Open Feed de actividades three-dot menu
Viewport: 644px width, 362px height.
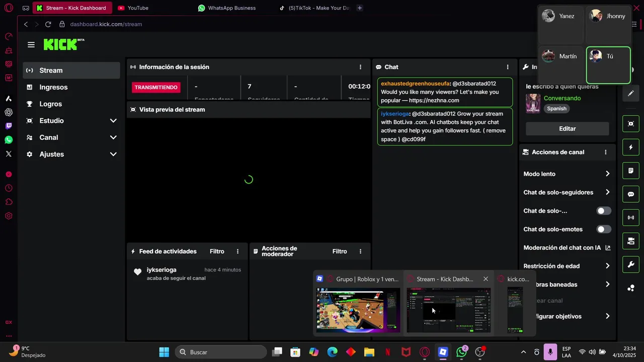tap(237, 251)
